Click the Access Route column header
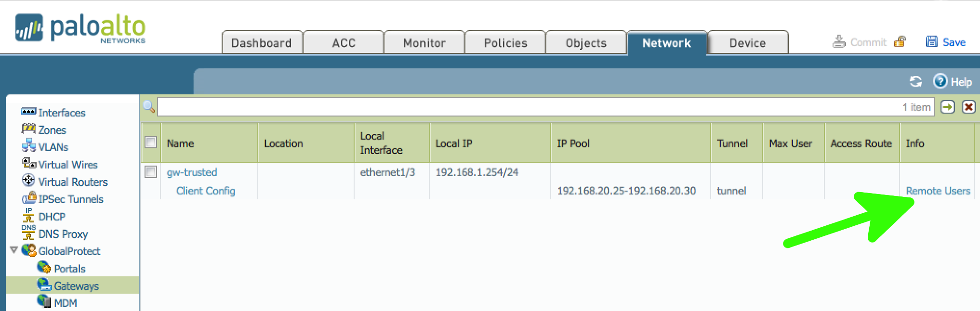Screen dimensions: 980x311 pos(862,143)
